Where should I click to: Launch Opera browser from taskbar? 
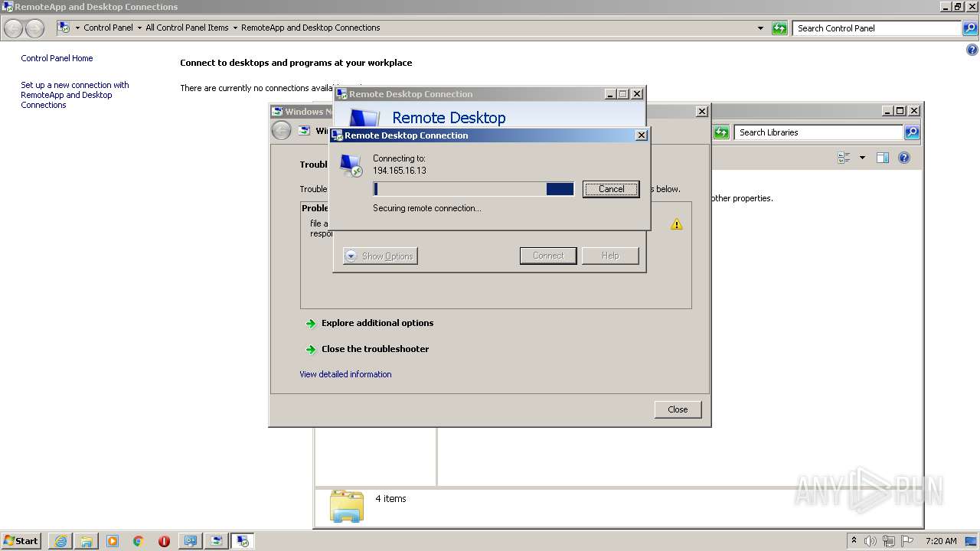tap(164, 541)
